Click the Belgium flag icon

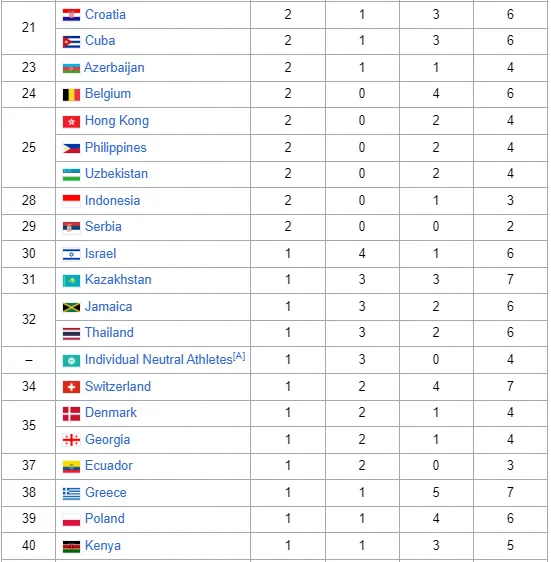[x=71, y=95]
